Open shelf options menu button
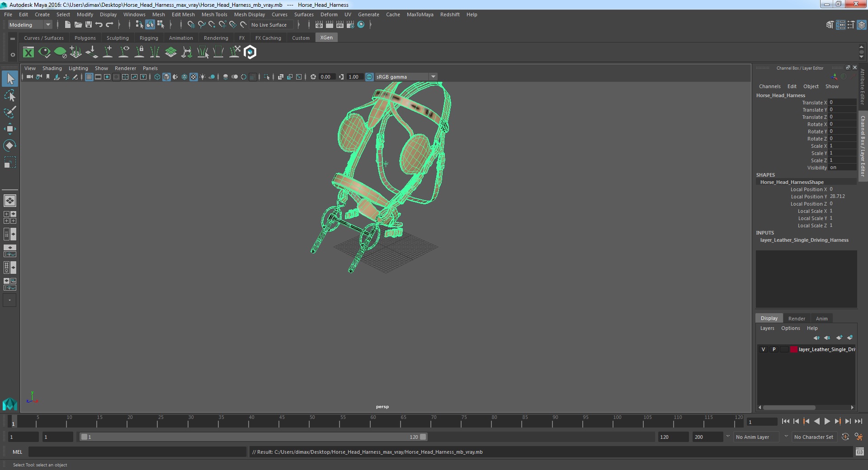This screenshot has height=470, width=868. coord(13,39)
